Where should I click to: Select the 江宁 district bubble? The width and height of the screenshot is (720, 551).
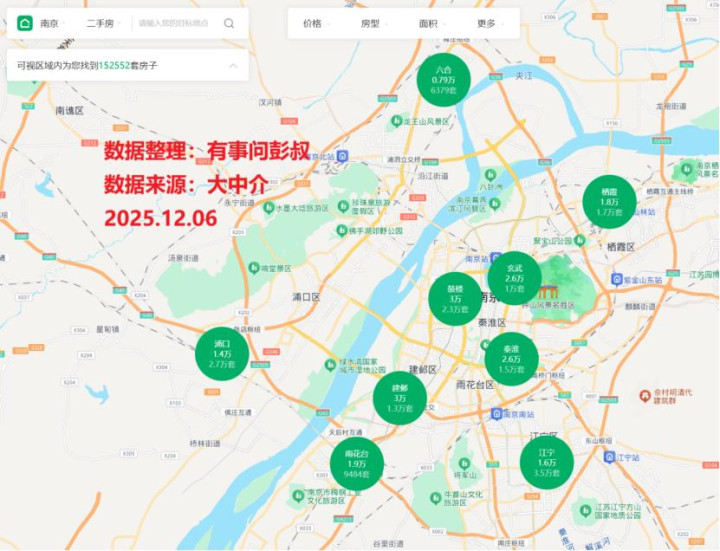(546, 462)
